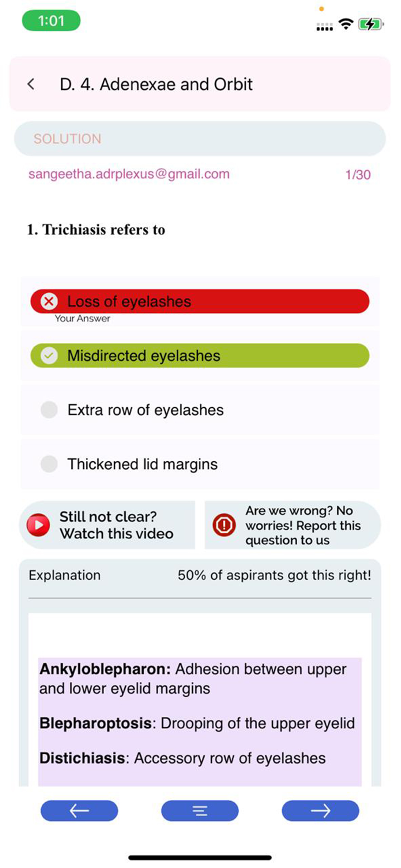Advance to next question with right arrow
This screenshot has height=868, width=401.
point(320,810)
